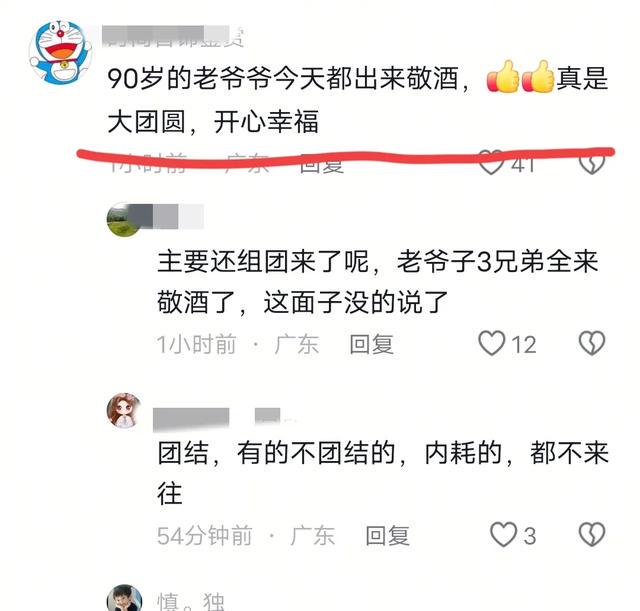Reply to the comment posted 54分钟前

click(x=387, y=535)
